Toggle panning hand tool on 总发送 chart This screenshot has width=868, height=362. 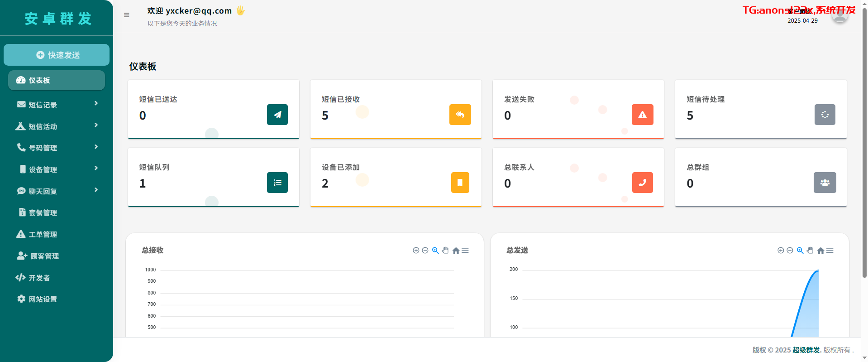coord(810,251)
